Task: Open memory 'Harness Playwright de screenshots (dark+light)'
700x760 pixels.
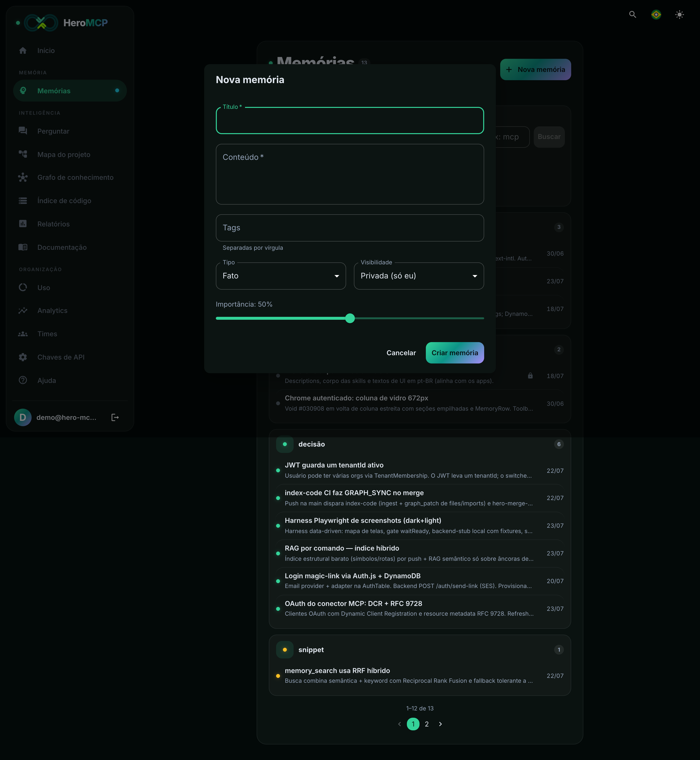Action: [x=420, y=526]
